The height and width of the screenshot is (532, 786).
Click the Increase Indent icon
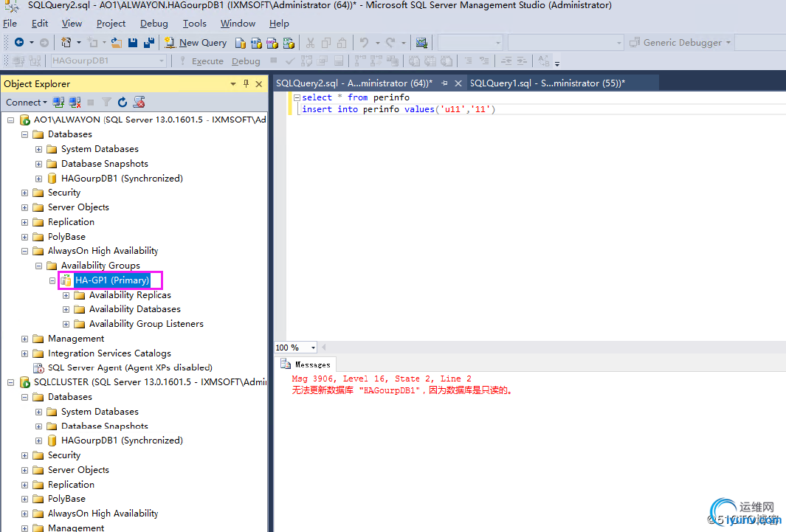[x=522, y=61]
